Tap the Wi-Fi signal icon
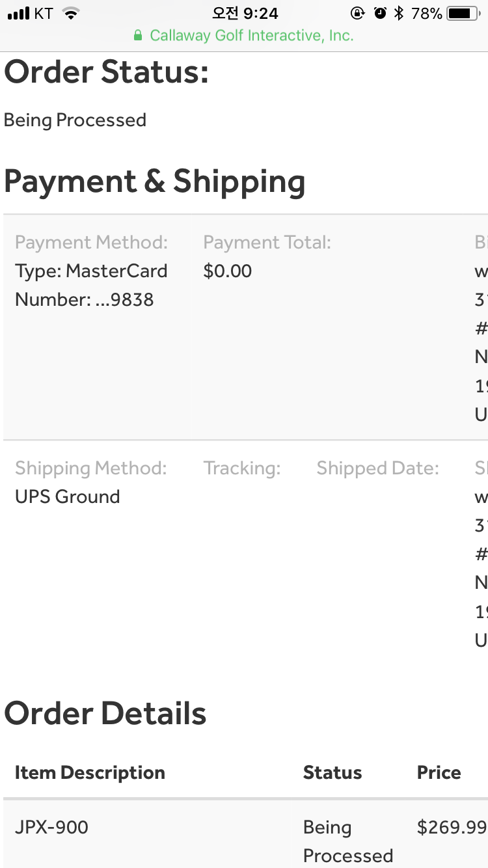Viewport: 488px width, 868px height. click(x=71, y=14)
